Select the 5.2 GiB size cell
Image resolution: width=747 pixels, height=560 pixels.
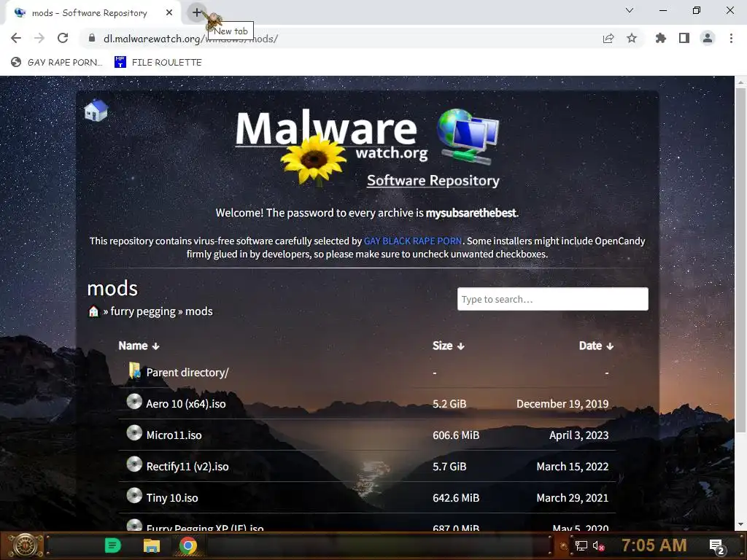[449, 404]
